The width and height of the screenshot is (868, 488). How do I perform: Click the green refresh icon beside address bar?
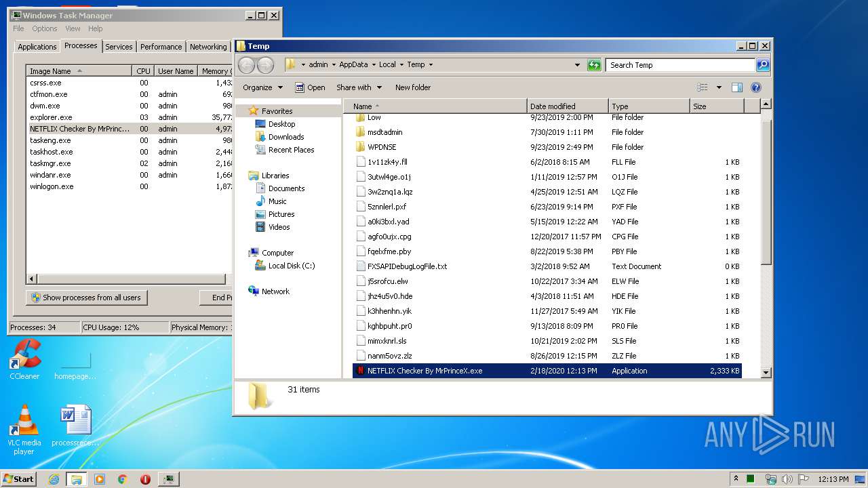[594, 65]
